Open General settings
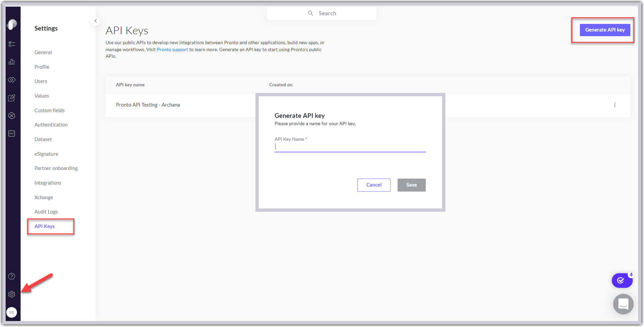The height and width of the screenshot is (327, 644). pyautogui.click(x=43, y=52)
